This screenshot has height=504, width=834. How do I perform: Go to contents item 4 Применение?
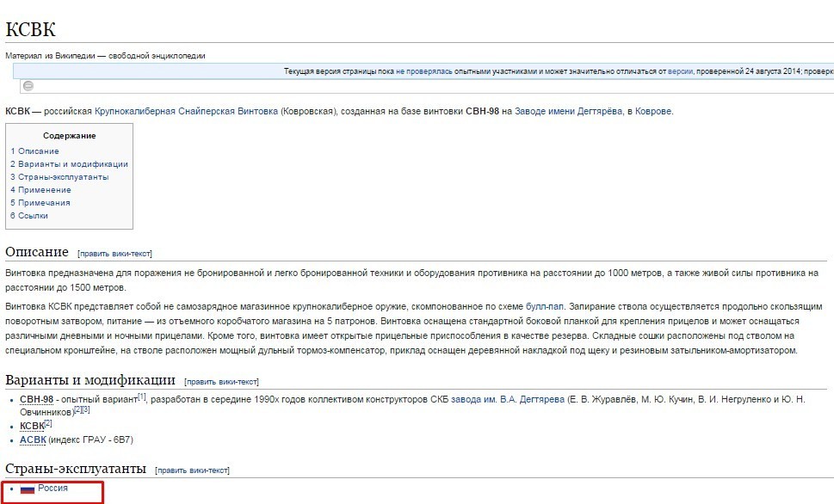(x=40, y=190)
